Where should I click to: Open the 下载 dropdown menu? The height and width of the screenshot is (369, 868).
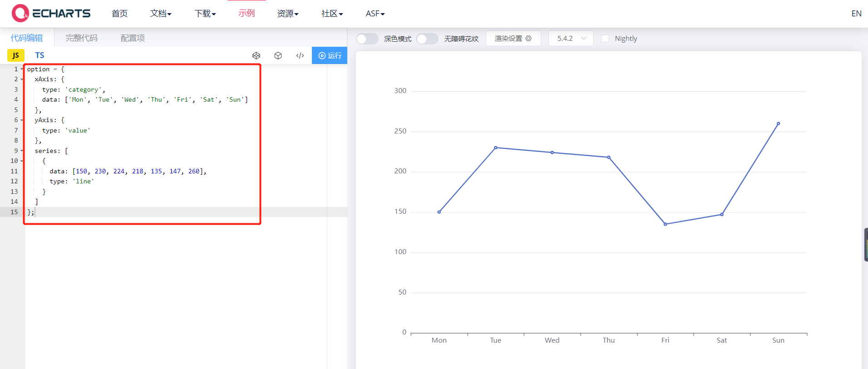click(x=205, y=14)
